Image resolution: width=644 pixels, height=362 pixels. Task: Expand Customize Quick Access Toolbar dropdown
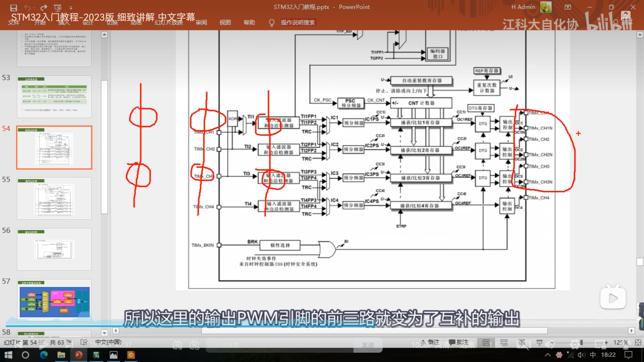(71, 8)
